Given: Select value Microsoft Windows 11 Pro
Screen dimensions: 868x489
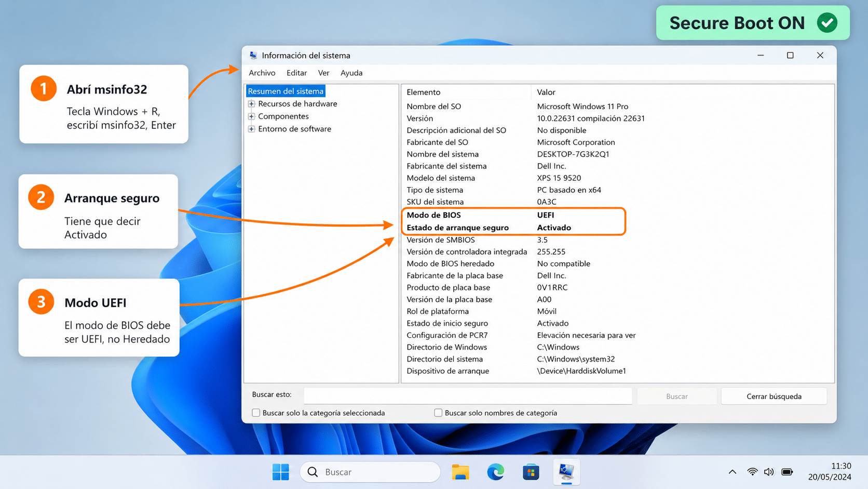Looking at the screenshot, I should (x=582, y=107).
